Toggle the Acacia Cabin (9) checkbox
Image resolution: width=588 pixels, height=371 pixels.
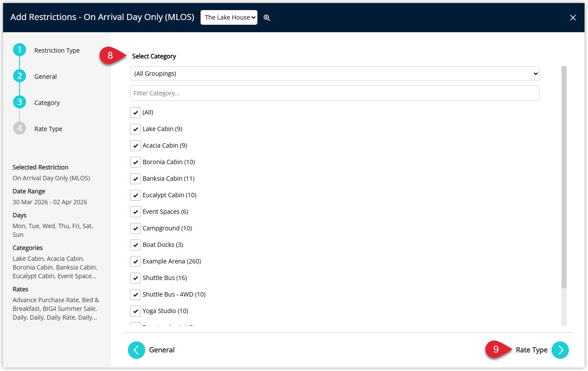[136, 145]
